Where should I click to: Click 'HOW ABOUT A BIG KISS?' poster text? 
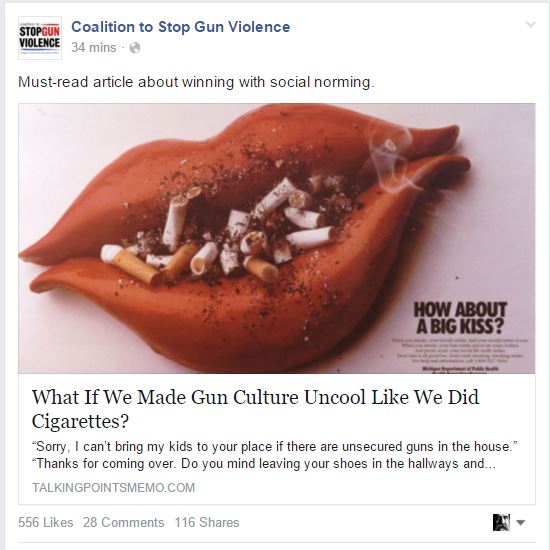(x=460, y=318)
